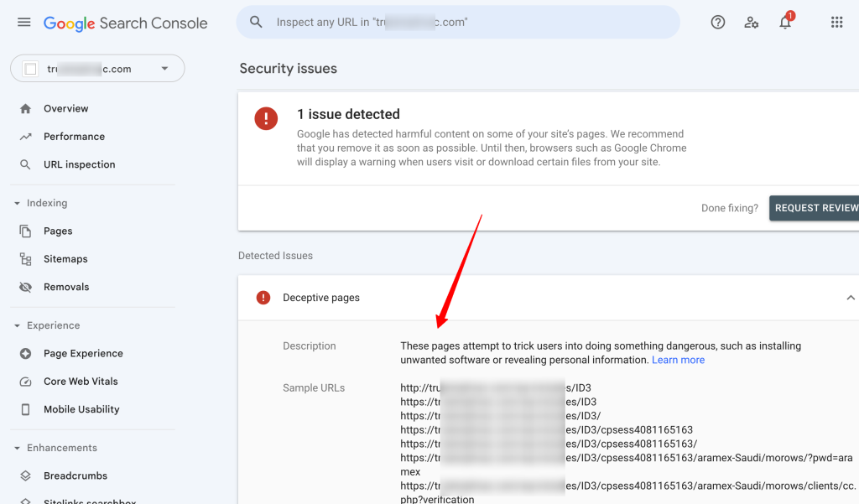The image size is (859, 504).
Task: Click the red alert icon beside Deceptive pages
Action: 263,298
